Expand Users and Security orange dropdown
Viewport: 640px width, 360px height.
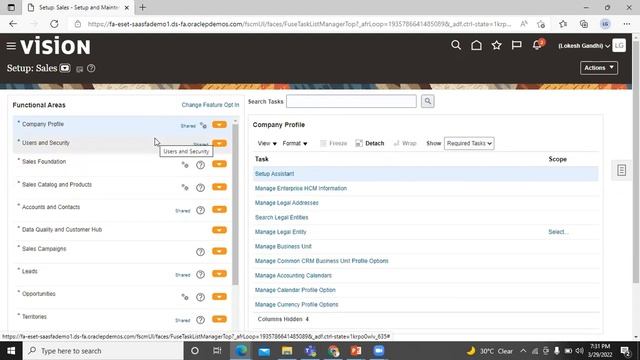[219, 143]
